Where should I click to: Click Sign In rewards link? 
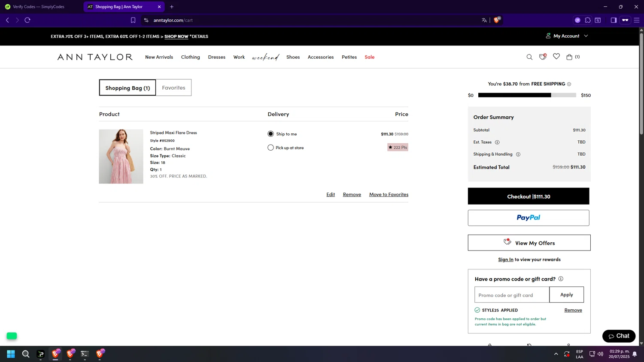coord(506,259)
